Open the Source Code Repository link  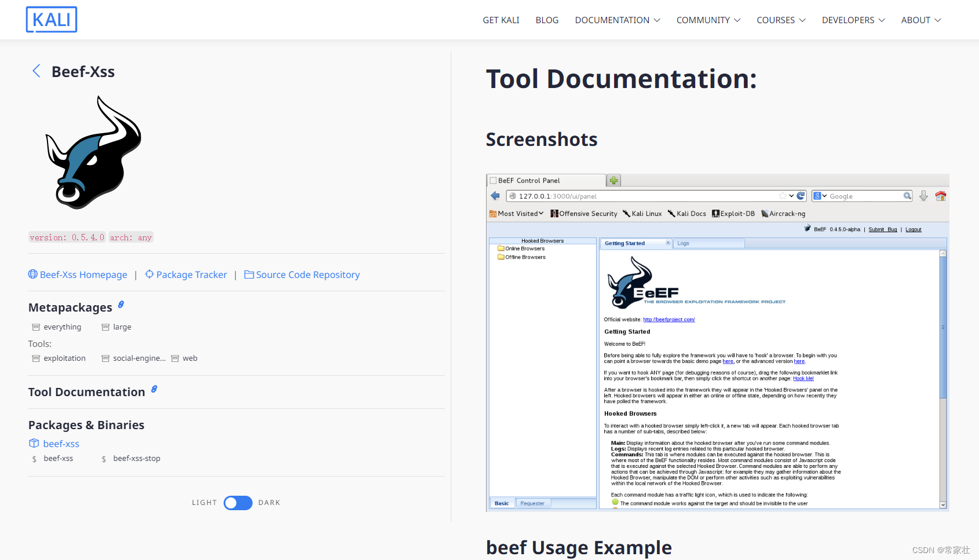click(308, 274)
